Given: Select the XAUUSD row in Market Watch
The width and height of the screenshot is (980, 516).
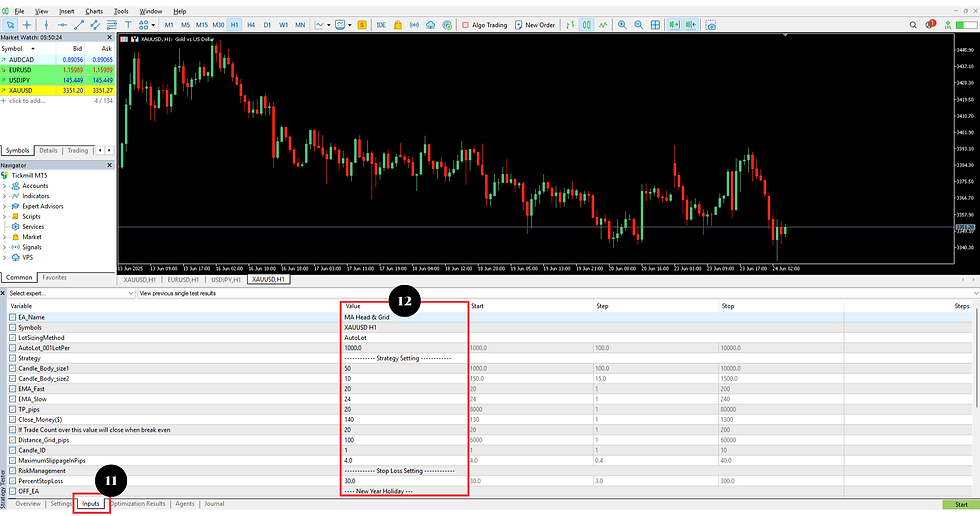Looking at the screenshot, I should click(58, 91).
